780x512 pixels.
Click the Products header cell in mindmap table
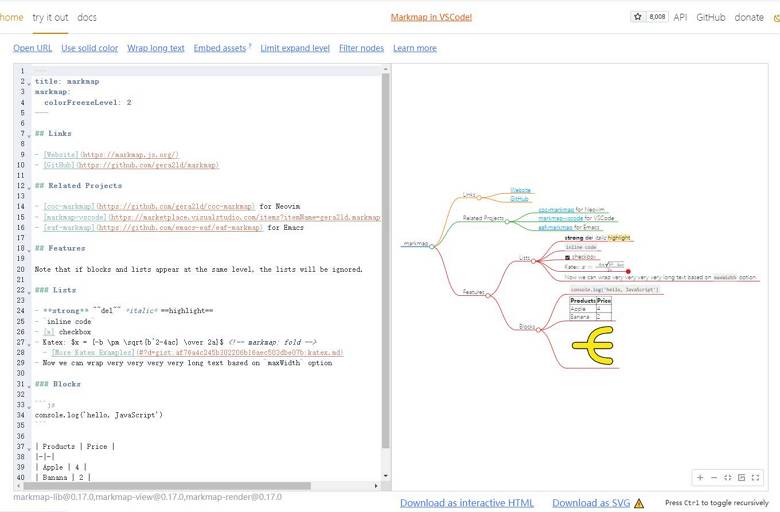pos(583,301)
